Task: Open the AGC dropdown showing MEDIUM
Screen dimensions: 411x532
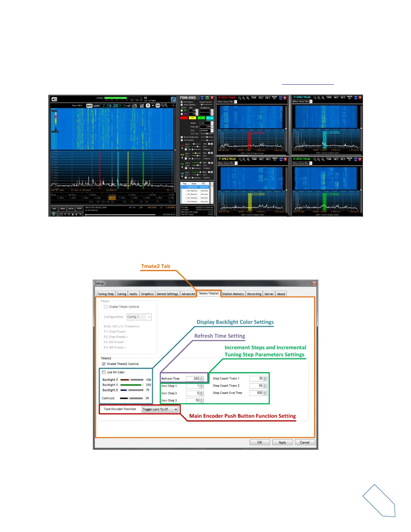Action: 207,131
